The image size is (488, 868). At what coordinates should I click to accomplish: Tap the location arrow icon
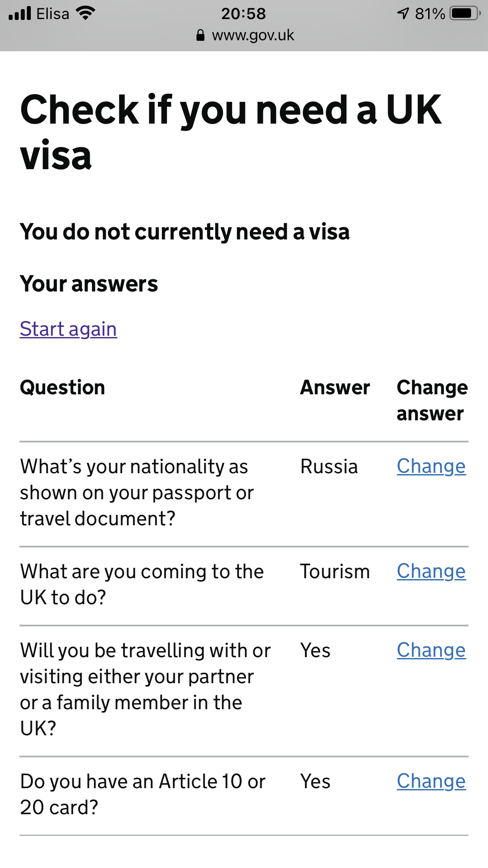tap(403, 13)
